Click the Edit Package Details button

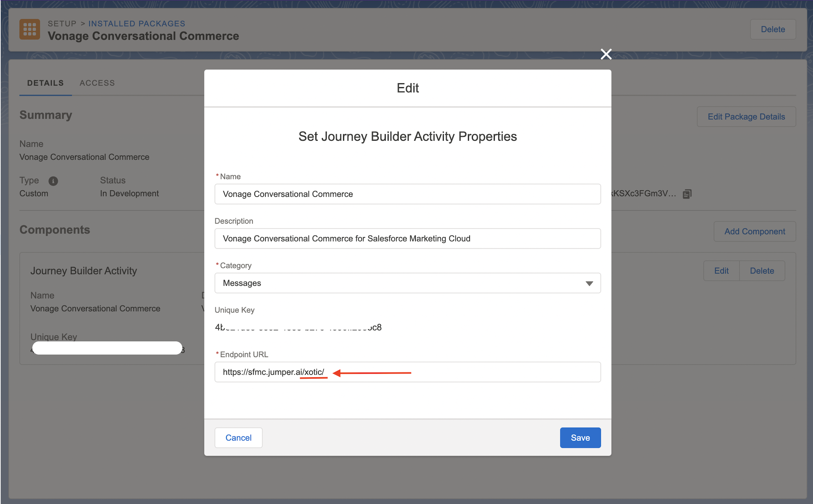pos(746,117)
